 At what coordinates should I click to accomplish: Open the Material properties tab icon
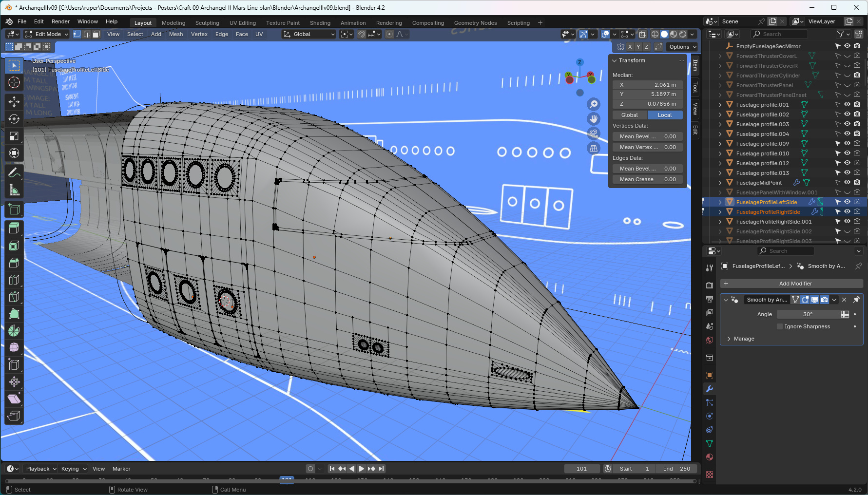[x=710, y=457]
